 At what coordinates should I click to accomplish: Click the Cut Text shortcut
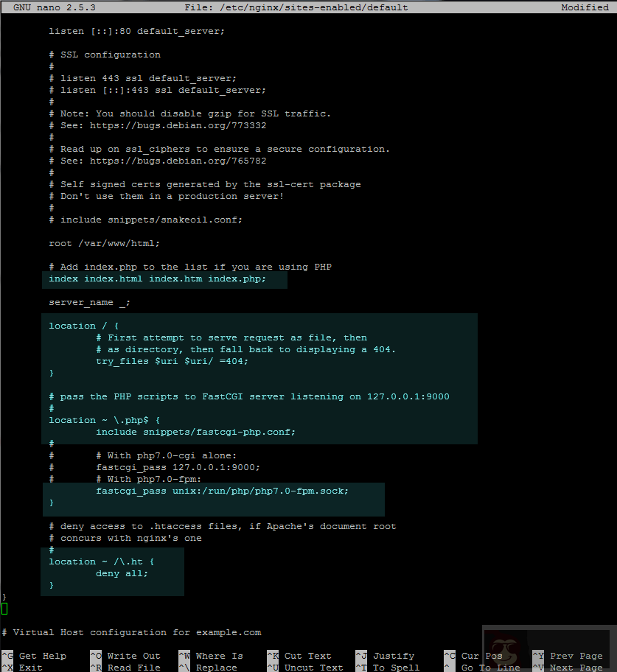coord(307,656)
